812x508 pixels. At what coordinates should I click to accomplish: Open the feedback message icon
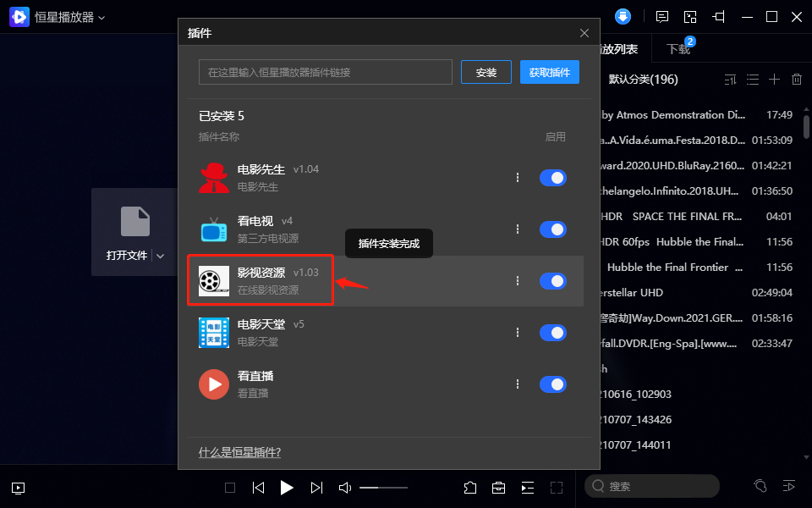tap(662, 17)
